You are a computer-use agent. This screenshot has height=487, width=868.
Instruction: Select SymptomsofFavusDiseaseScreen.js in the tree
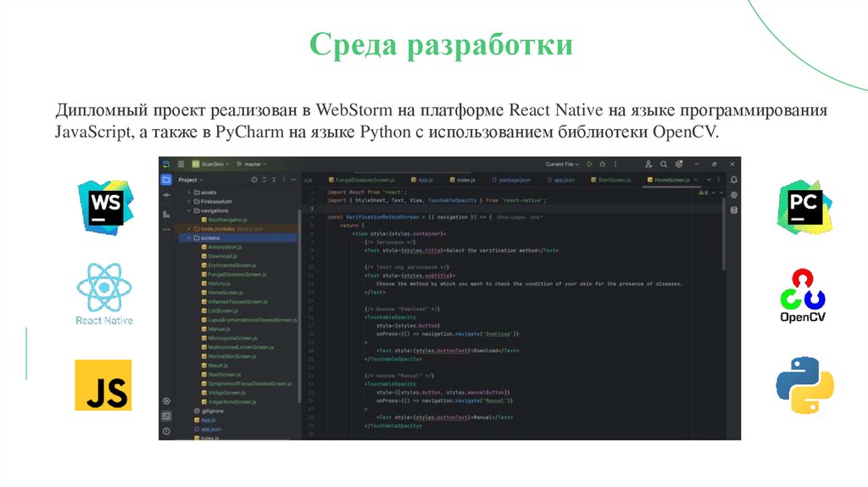tap(247, 383)
